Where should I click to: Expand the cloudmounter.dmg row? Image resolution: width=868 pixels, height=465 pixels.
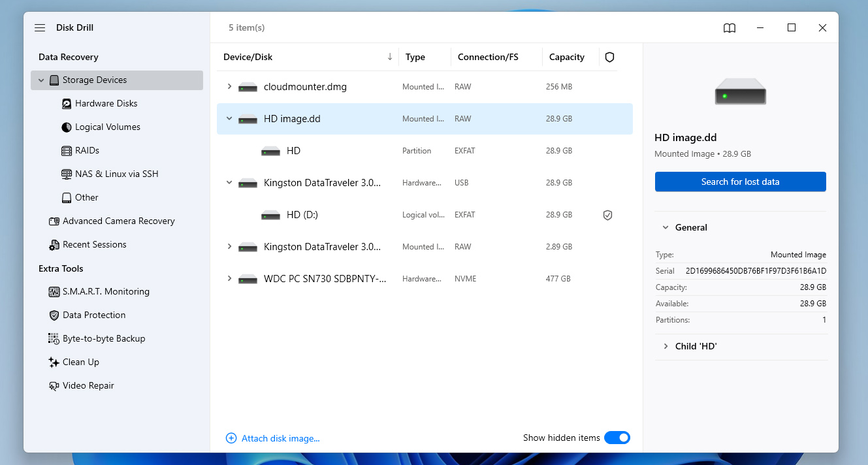229,87
